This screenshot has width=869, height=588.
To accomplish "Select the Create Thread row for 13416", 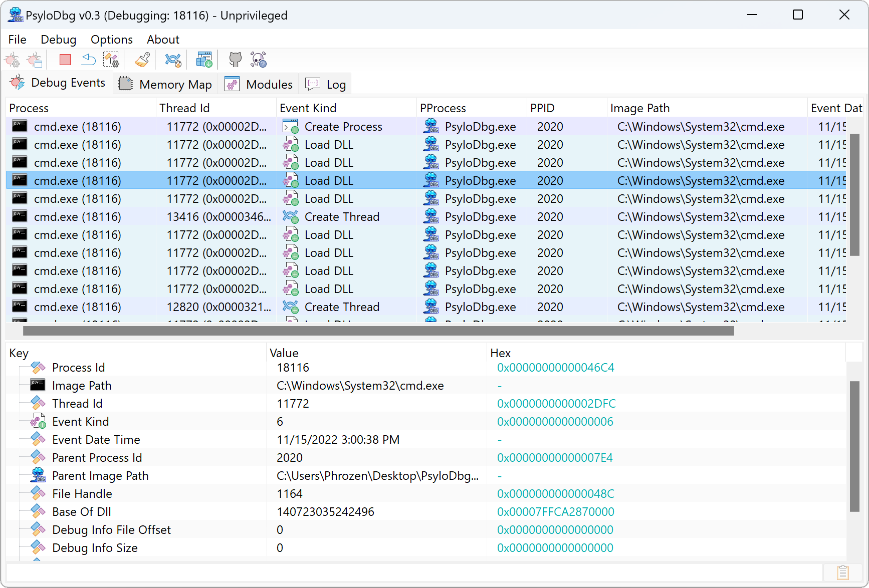I will pos(426,217).
